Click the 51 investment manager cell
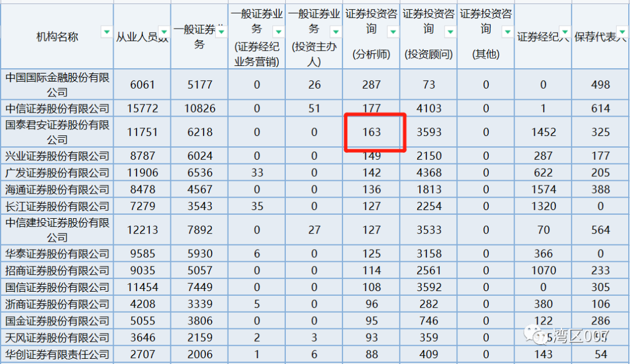The image size is (630, 364). pyautogui.click(x=314, y=108)
